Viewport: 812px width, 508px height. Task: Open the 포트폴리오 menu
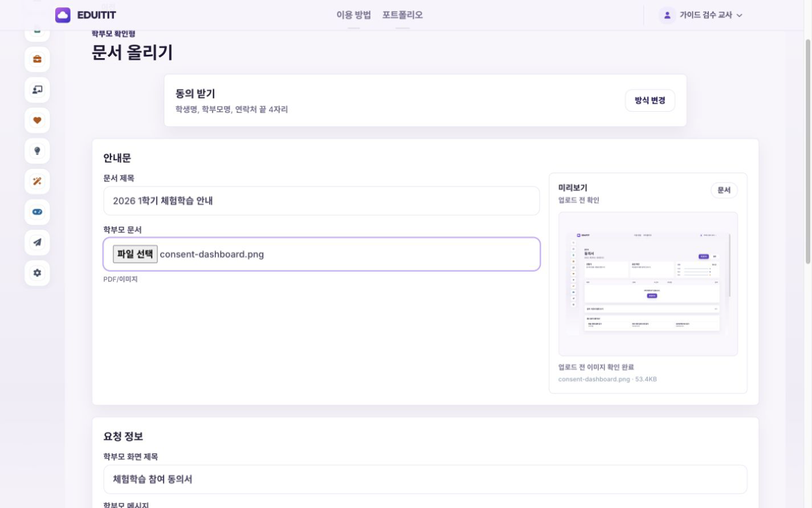(403, 15)
